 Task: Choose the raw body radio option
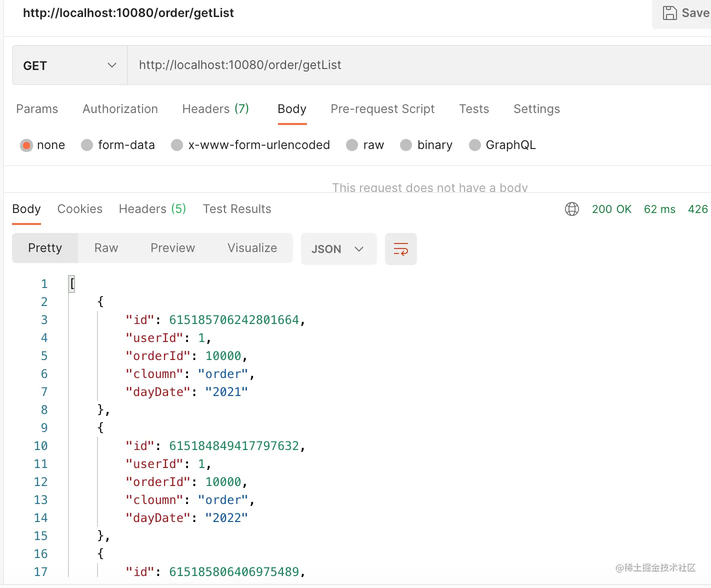pyautogui.click(x=352, y=145)
